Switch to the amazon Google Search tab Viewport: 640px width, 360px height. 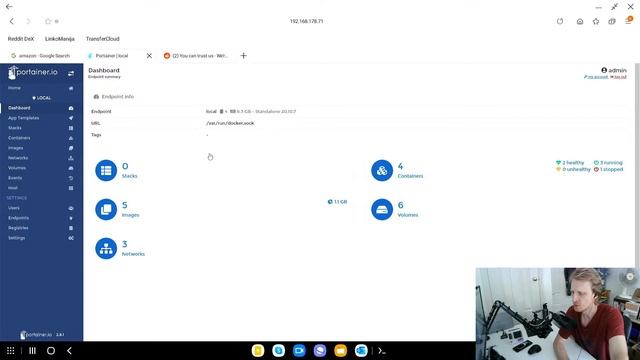pos(41,56)
